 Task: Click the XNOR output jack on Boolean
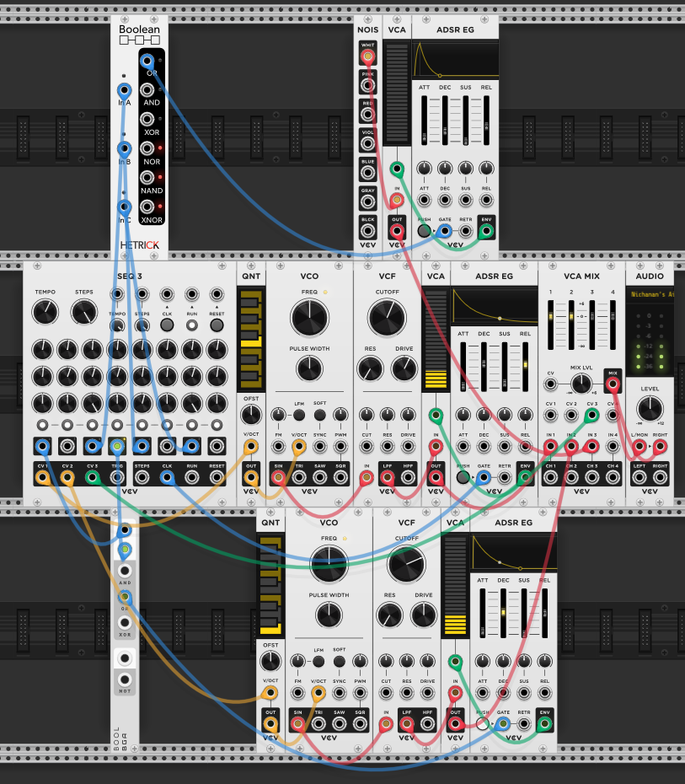pyautogui.click(x=147, y=207)
